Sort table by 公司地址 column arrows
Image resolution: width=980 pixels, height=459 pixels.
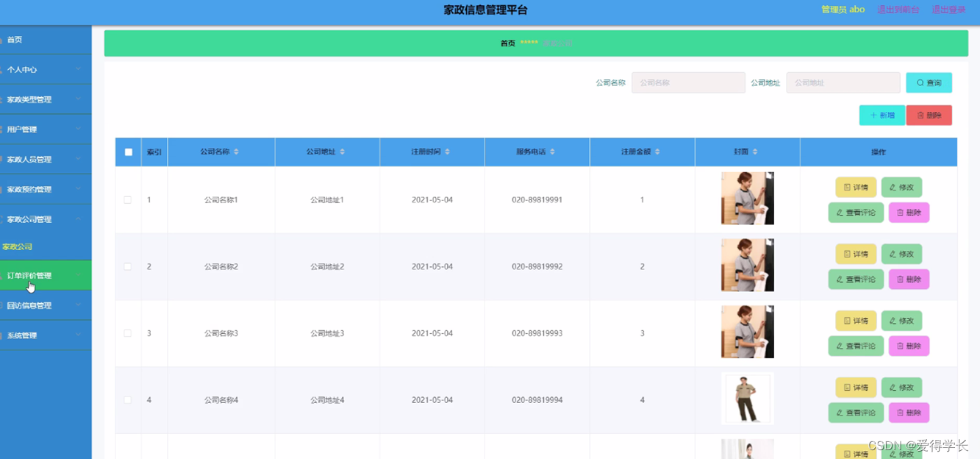[x=342, y=152]
